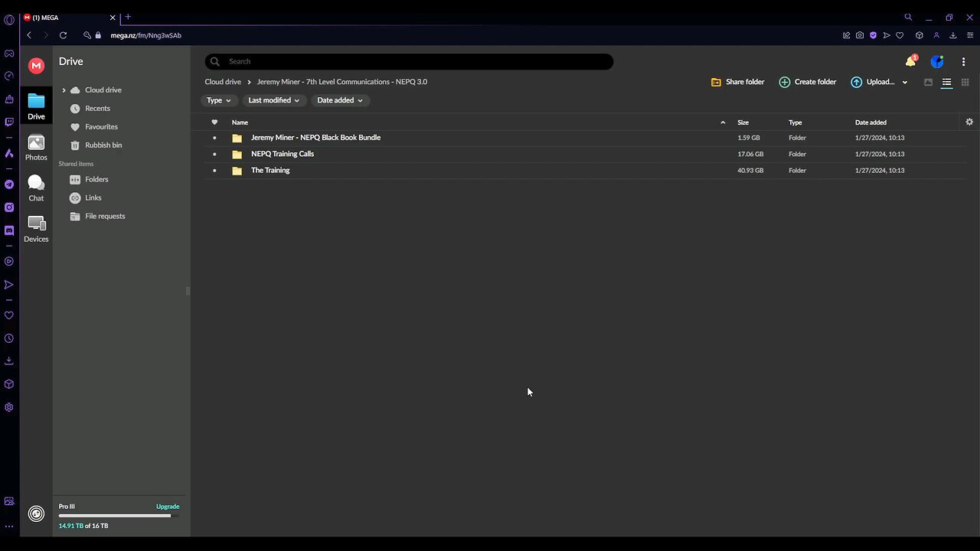Toggle the Name sort direction arrow
980x551 pixels.
723,122
